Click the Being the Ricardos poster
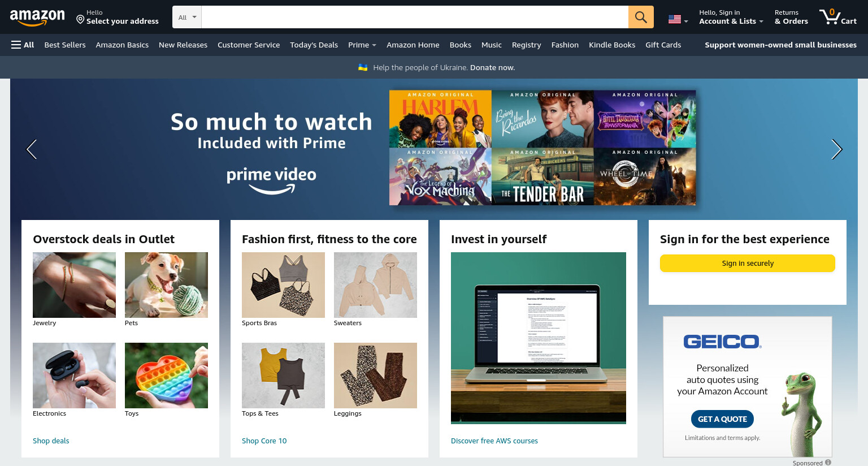Image resolution: width=868 pixels, height=466 pixels. point(542,119)
